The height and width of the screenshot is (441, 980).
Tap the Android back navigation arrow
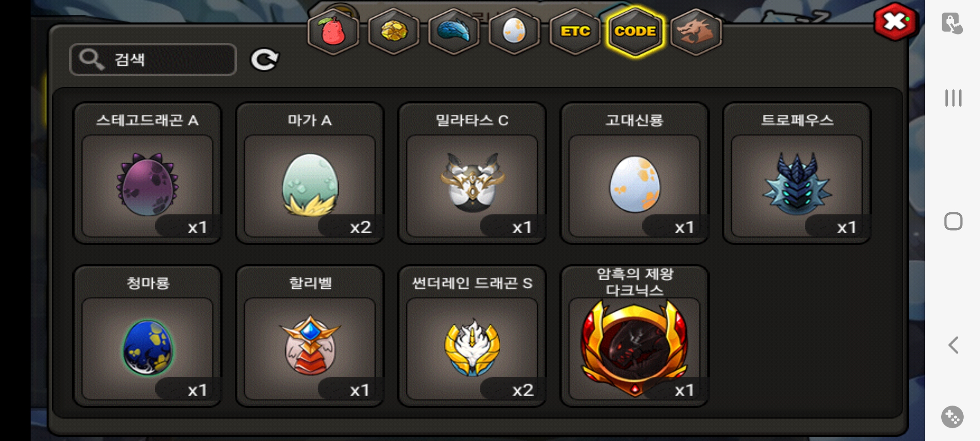[953, 345]
